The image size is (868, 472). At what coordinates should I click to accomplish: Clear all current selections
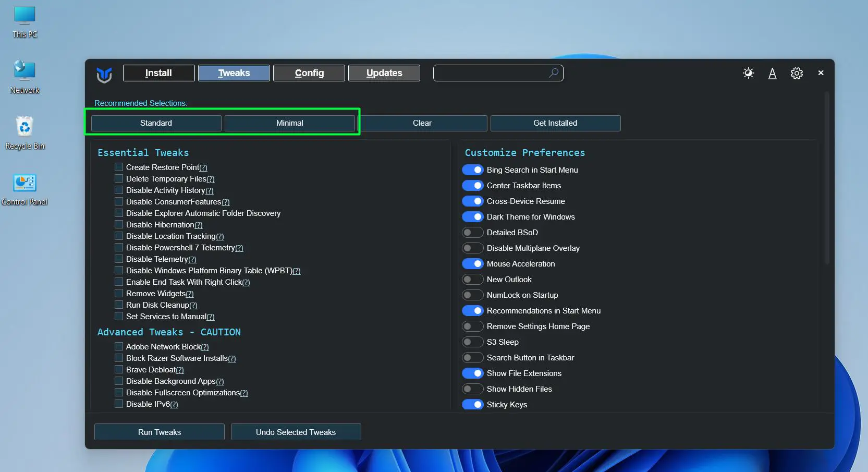[x=423, y=123]
